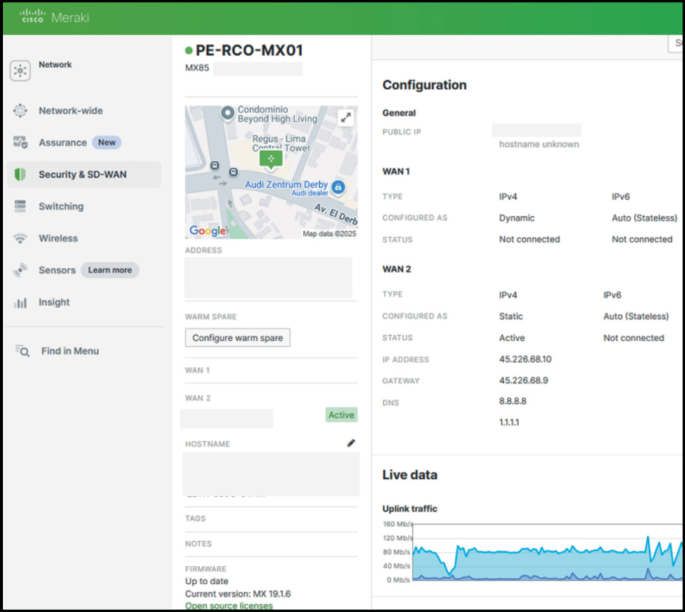Click the Current version: MX 19.1.6 text
Viewport: 685px width, 612px height.
click(238, 594)
